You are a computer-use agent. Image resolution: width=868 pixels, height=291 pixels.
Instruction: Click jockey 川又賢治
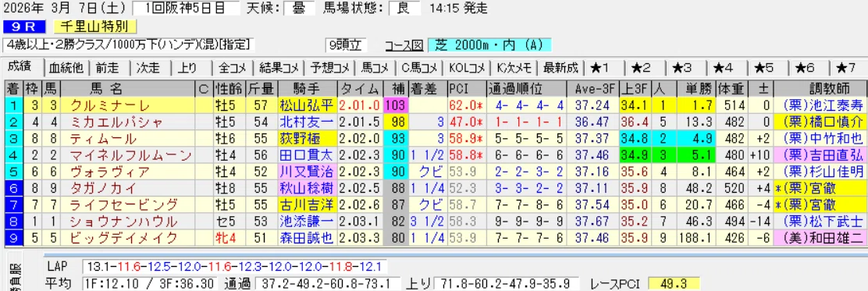click(x=308, y=172)
